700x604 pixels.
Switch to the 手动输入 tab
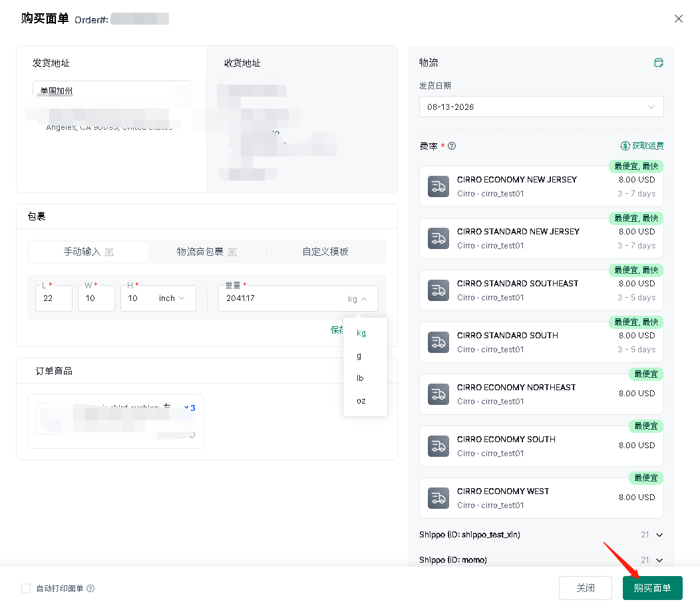[x=88, y=252]
